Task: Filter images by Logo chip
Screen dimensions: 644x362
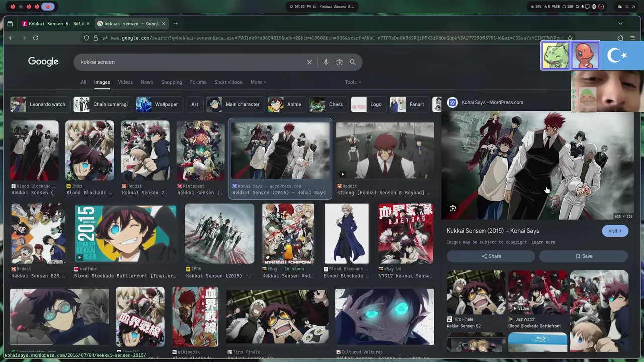Action: click(368, 104)
